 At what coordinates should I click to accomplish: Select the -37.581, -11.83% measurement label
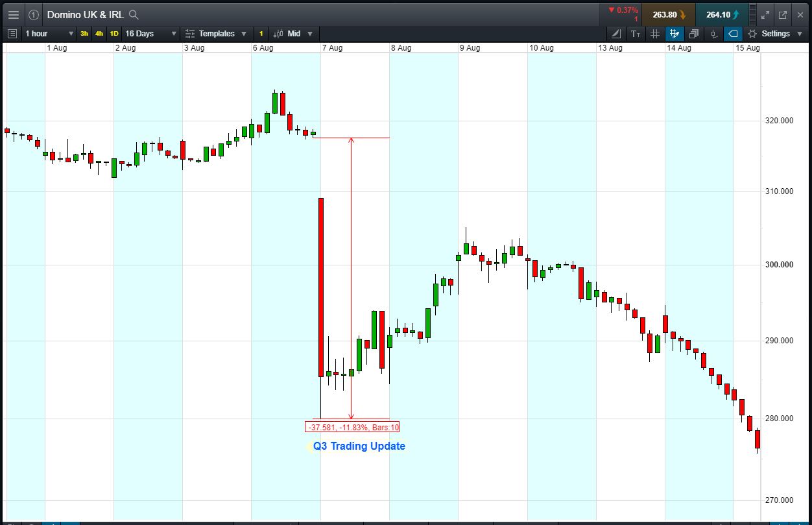pyautogui.click(x=352, y=427)
